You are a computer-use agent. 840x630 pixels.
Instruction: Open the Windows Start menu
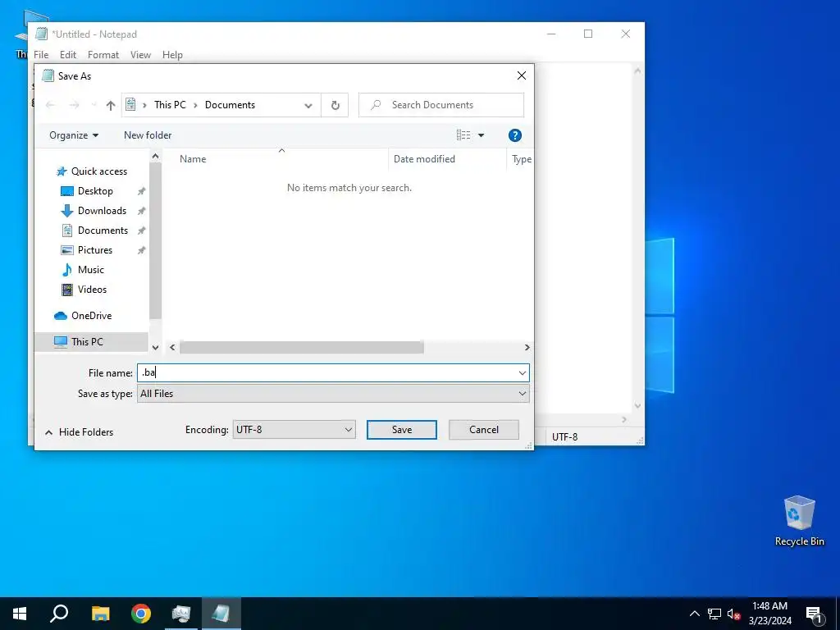click(20, 614)
